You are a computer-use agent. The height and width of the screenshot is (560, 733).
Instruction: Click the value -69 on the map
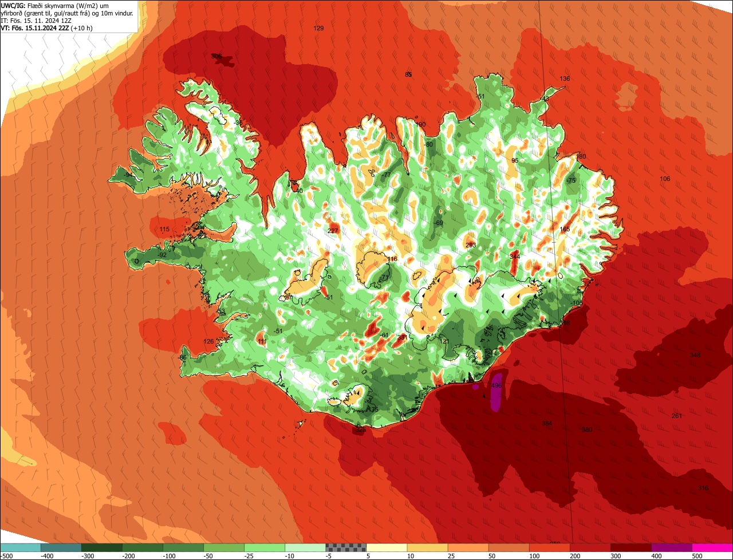coord(439,223)
